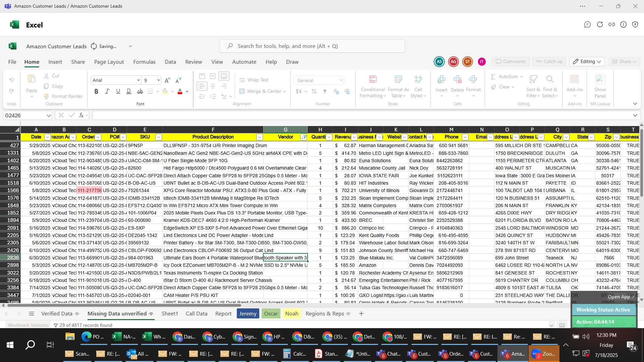Click the Percent style icon
Viewport: 644px width, 362px height.
pyautogui.click(x=314, y=92)
